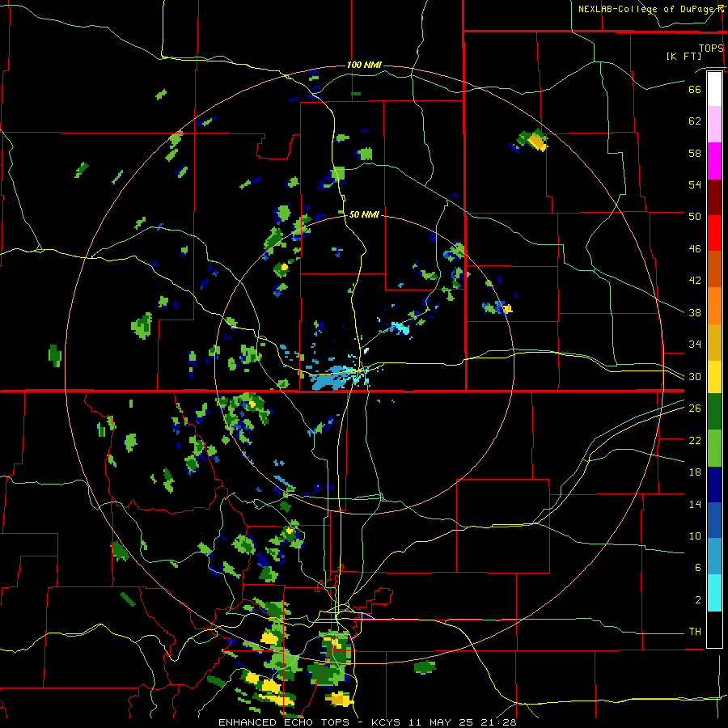Click the "42" legend value
728x728 pixels.
(x=695, y=281)
